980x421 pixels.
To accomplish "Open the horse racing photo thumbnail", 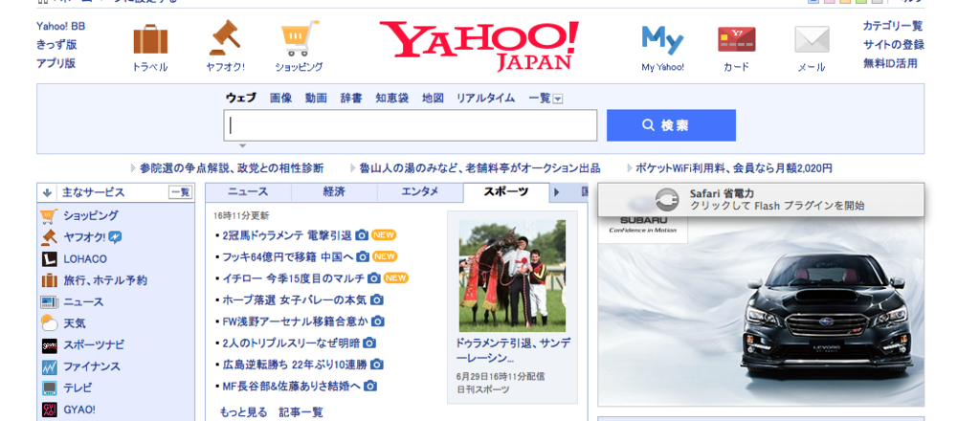I will [513, 276].
